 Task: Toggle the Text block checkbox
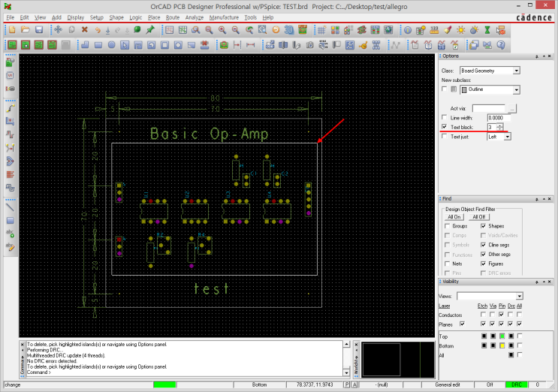tap(444, 128)
